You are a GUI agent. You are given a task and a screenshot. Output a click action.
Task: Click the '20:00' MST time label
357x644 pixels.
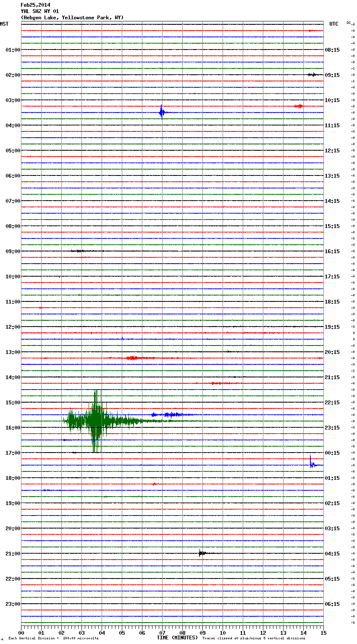13,529
